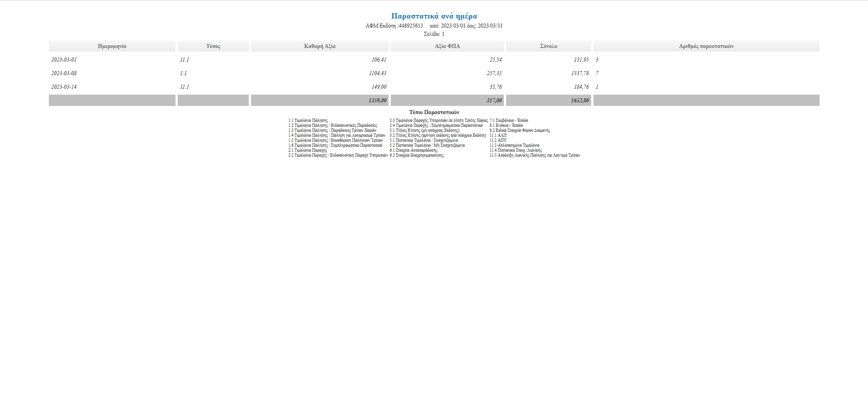This screenshot has height=416, width=868.
Task: Click the Τύπος column header
Action: tap(213, 46)
